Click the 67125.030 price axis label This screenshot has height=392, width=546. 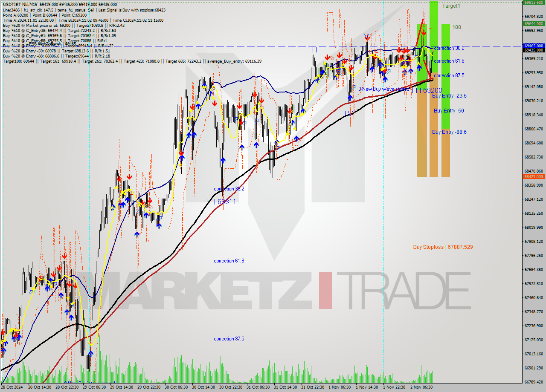534,340
